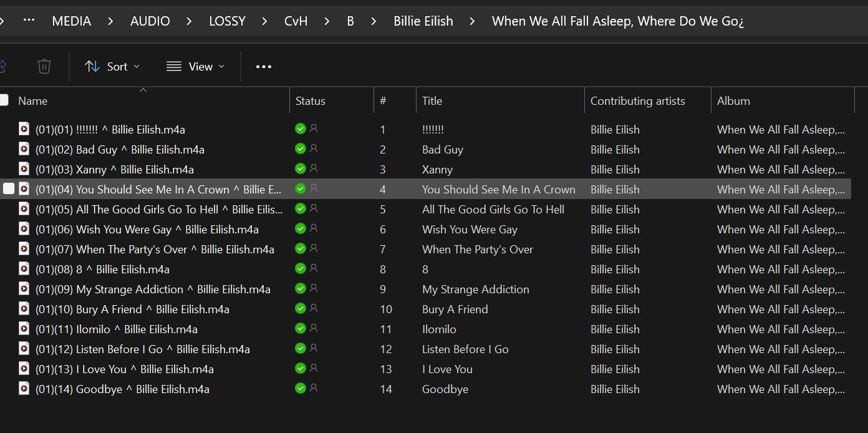Click the Delete trash can icon
868x433 pixels.
point(44,66)
